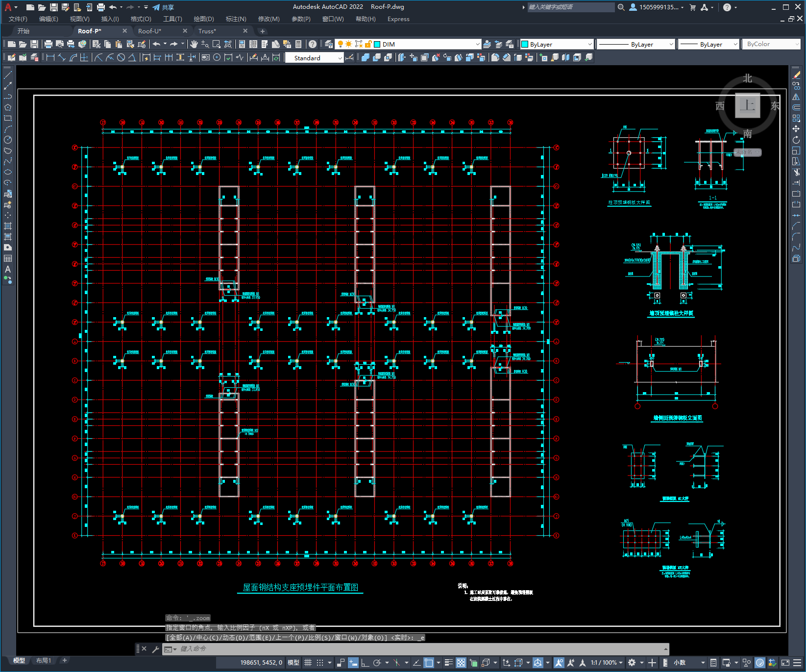Select the Mirror tool in right toolbar
This screenshot has width=806, height=672.
pyautogui.click(x=796, y=97)
